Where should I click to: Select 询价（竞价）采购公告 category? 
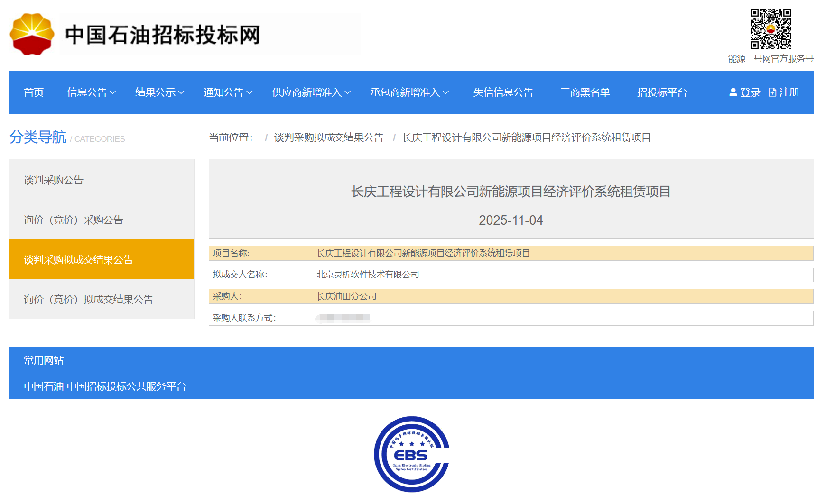74,220
